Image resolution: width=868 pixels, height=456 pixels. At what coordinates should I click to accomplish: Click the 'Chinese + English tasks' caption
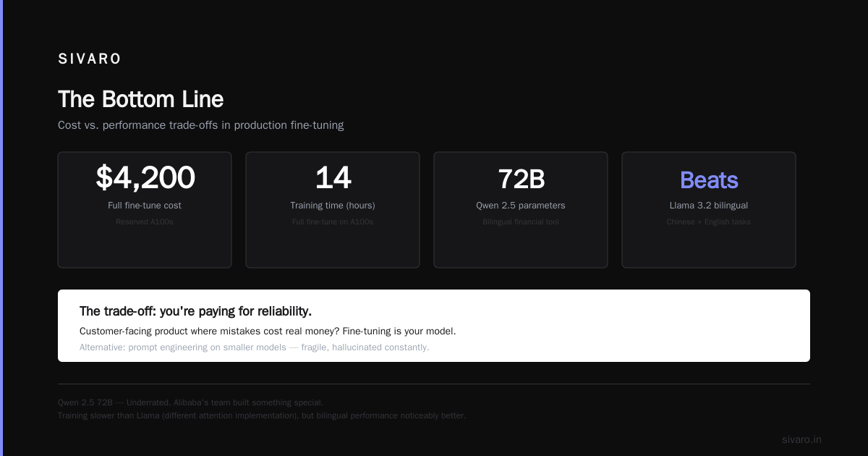coord(709,222)
